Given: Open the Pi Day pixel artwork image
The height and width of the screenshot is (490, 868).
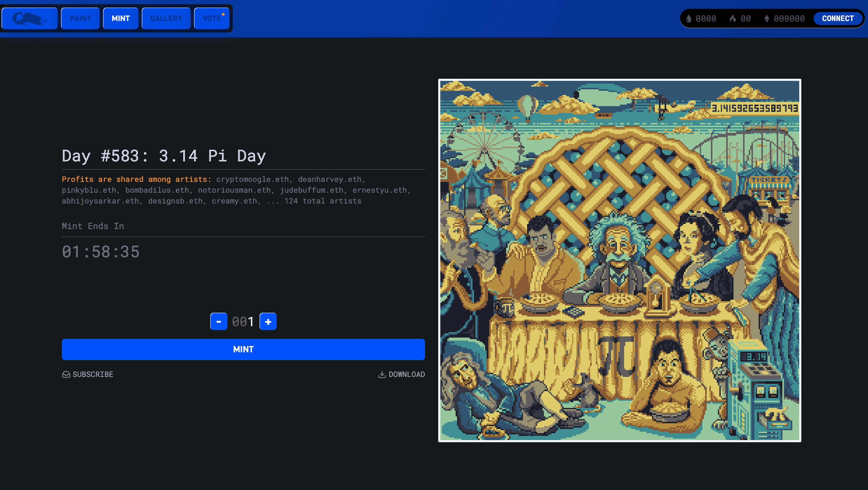Looking at the screenshot, I should tap(619, 260).
